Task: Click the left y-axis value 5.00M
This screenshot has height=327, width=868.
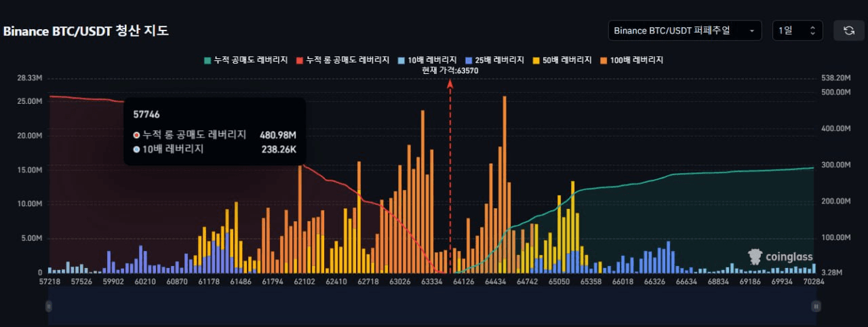Action: tap(31, 238)
